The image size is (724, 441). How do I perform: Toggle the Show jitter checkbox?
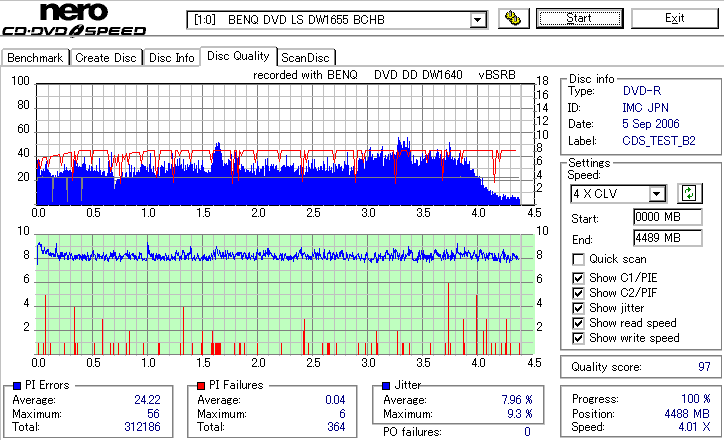click(578, 308)
